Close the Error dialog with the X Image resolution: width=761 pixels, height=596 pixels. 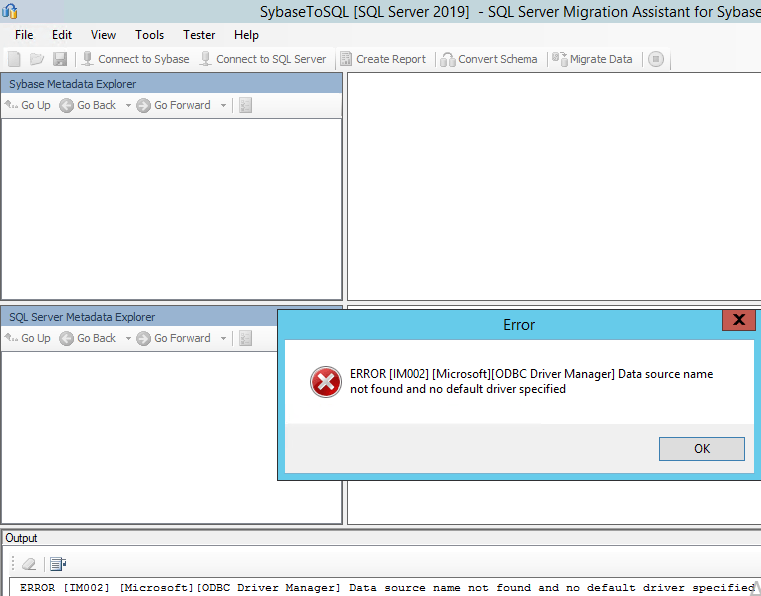(739, 320)
